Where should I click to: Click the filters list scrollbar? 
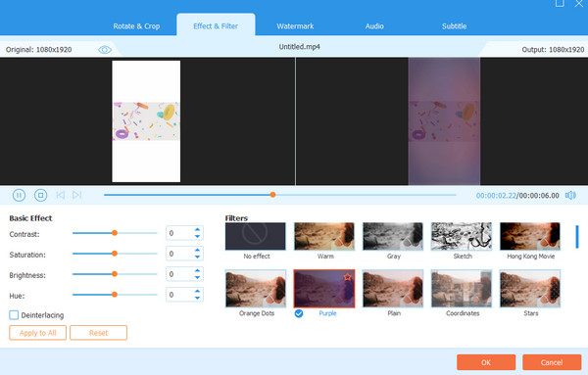577,237
